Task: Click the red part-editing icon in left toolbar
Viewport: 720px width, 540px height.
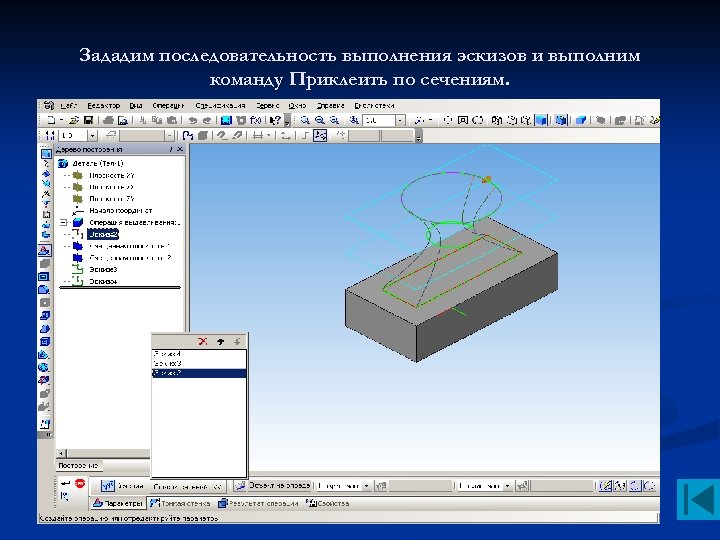Action: (x=44, y=381)
